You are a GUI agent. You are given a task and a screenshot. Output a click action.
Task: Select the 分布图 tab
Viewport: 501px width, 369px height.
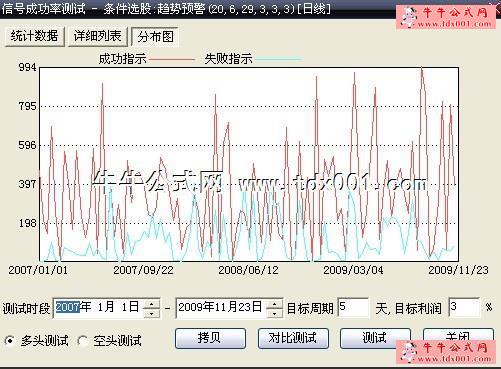point(155,36)
